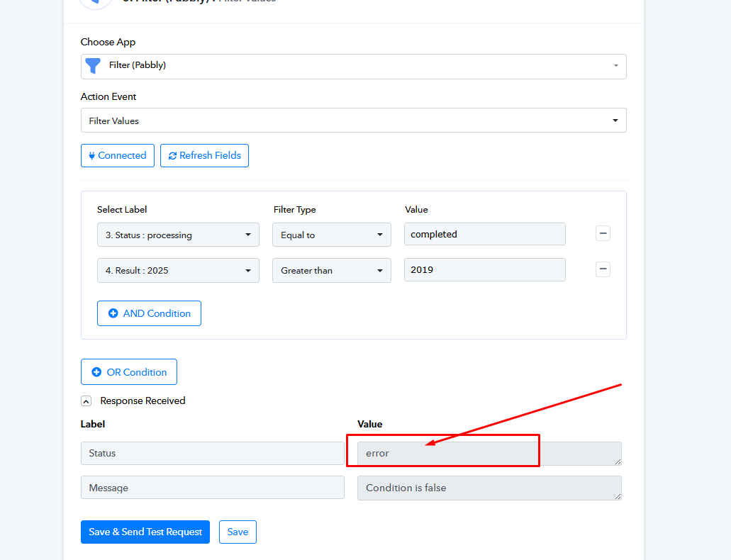Open the '4. Result : 2025' label dropdown
Image resolution: width=731 pixels, height=560 pixels.
tap(178, 271)
